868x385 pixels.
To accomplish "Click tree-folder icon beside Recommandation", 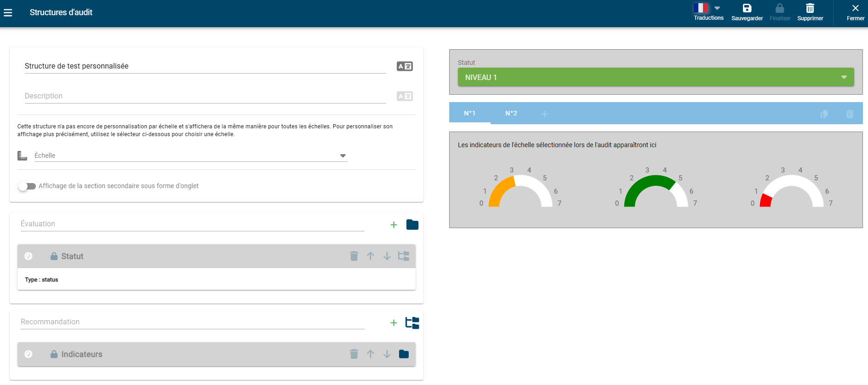I will coord(412,323).
